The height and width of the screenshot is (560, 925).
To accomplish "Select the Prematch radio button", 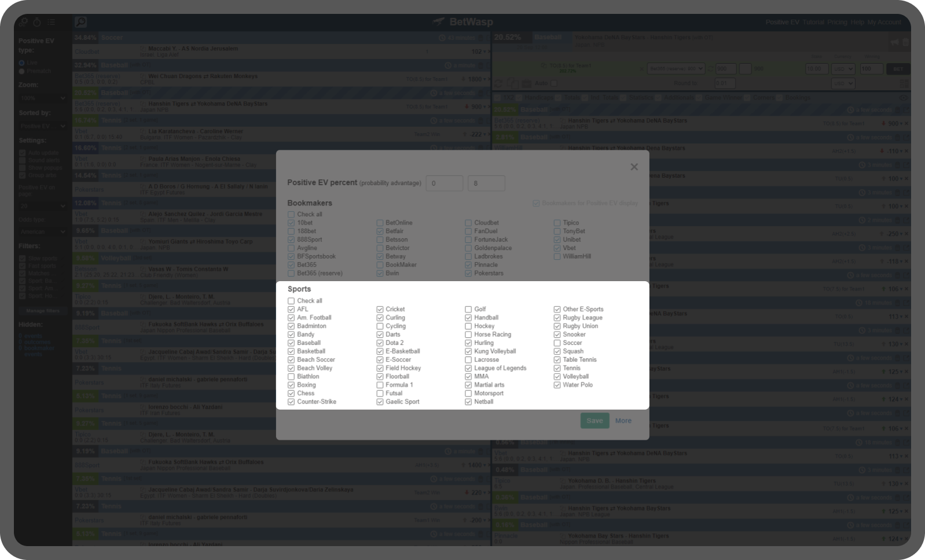I will coord(22,71).
